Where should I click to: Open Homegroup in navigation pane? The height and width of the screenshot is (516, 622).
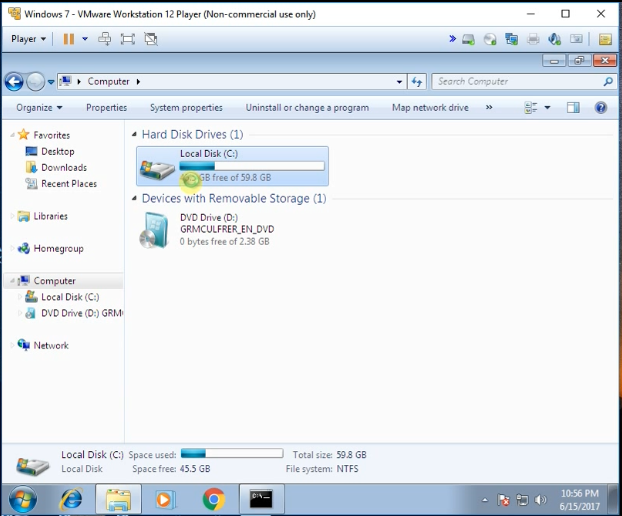[58, 249]
